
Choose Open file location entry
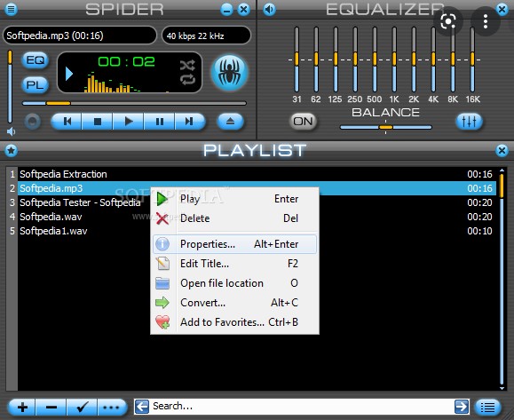(234, 283)
